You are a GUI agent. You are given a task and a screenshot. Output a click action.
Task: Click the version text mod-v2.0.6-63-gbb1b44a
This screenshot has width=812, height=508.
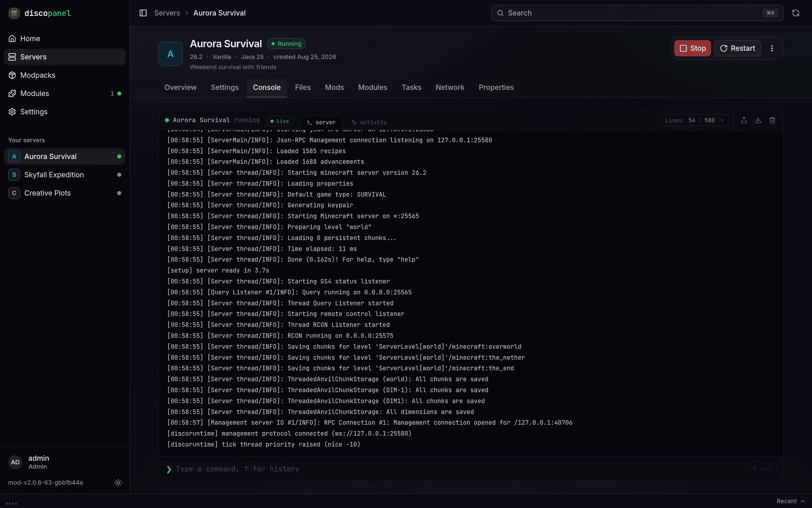[46, 482]
